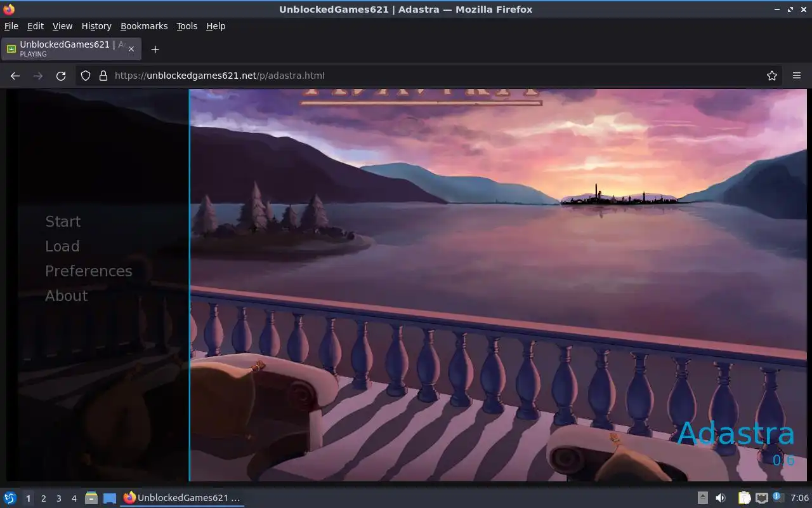Open the File menu
Viewport: 812px width, 508px height.
tap(11, 26)
